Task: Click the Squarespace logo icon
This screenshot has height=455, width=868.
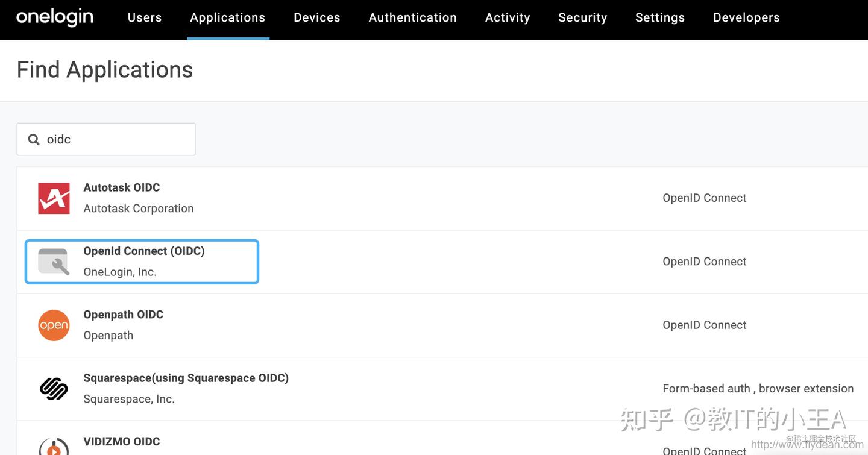Action: coord(54,389)
